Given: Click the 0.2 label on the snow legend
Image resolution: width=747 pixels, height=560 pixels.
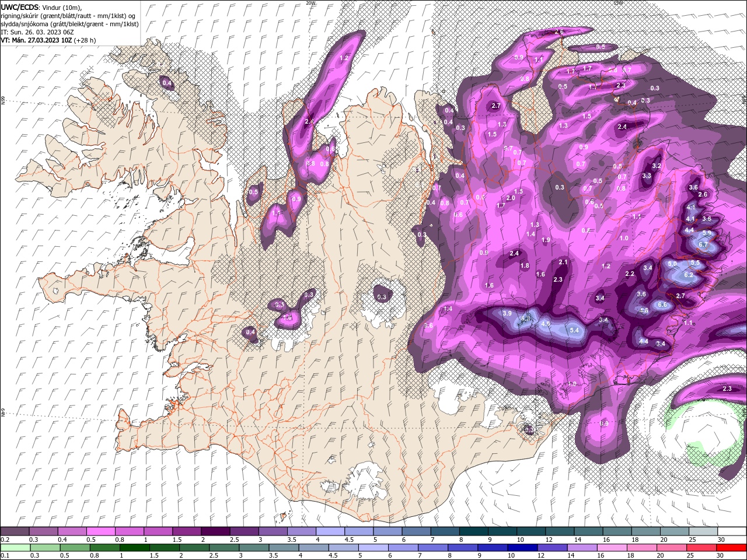Looking at the screenshot, I should click(x=5, y=540).
